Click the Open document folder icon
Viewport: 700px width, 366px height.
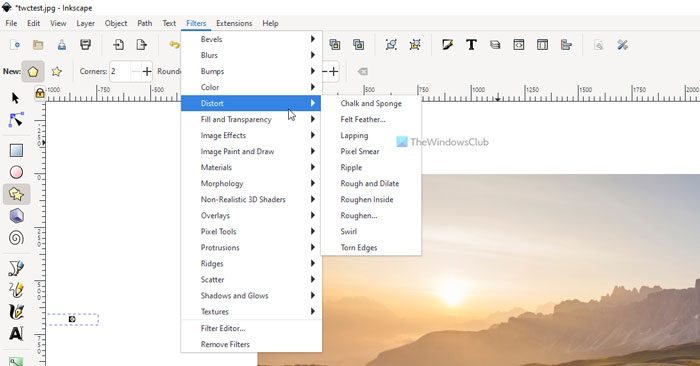tap(38, 45)
